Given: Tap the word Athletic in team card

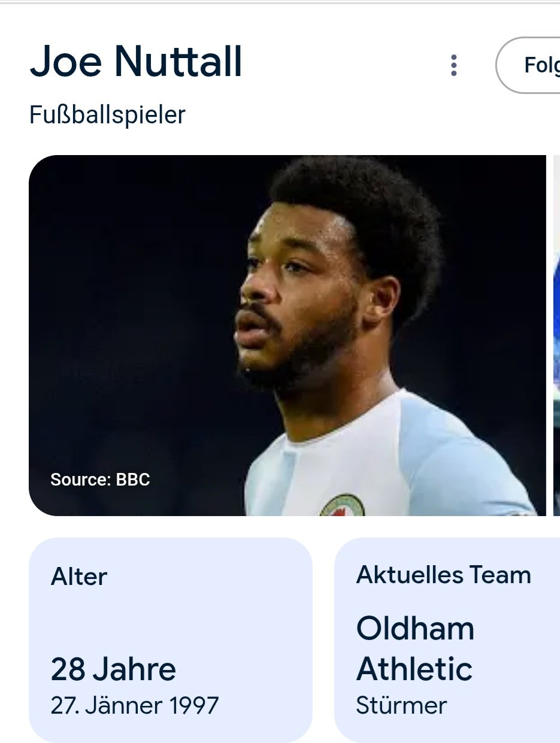Looking at the screenshot, I should point(414,669).
